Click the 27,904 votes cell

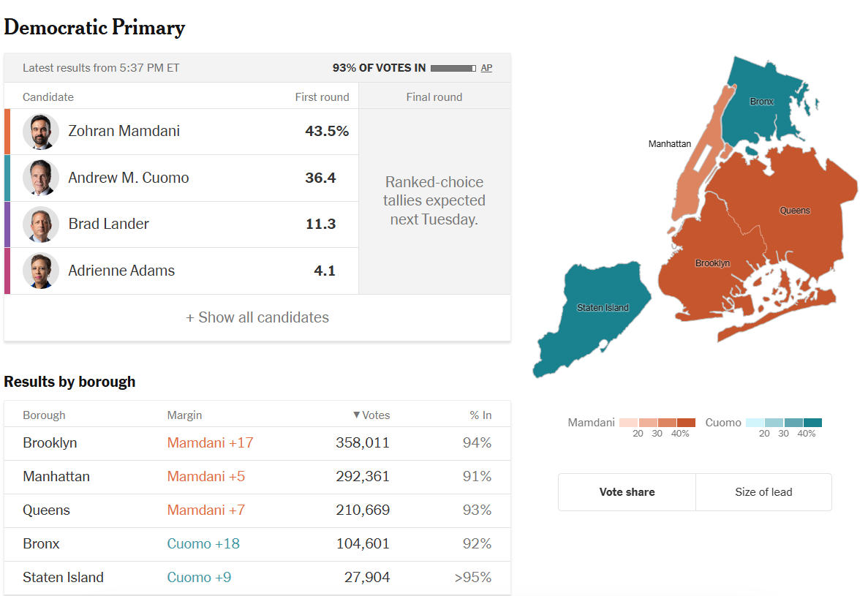pyautogui.click(x=367, y=578)
